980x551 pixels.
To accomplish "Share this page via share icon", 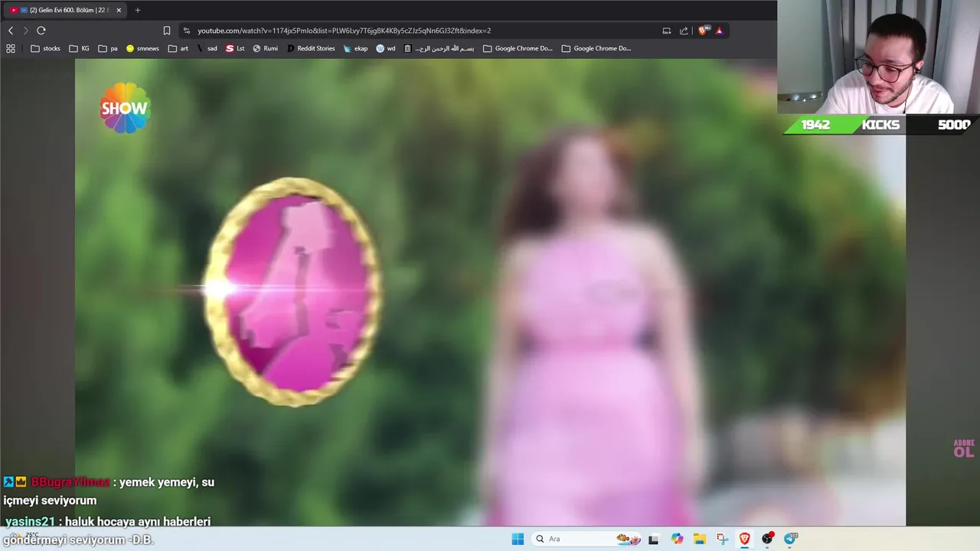I will (x=684, y=31).
